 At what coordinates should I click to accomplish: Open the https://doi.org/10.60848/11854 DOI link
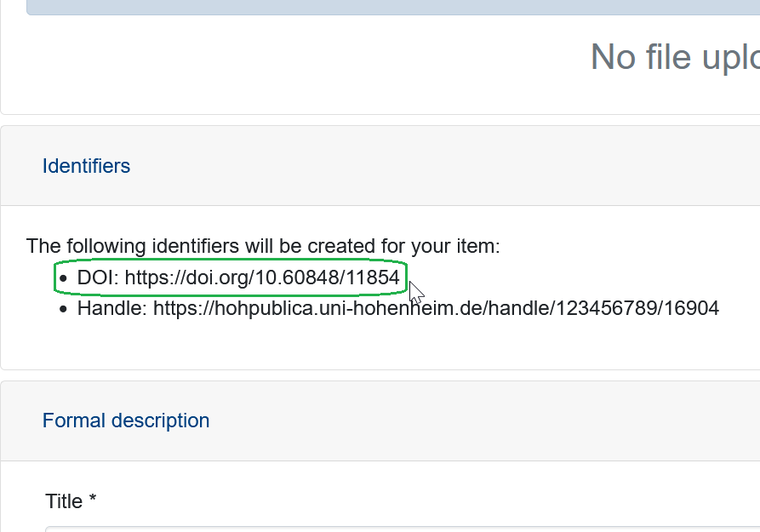262,277
